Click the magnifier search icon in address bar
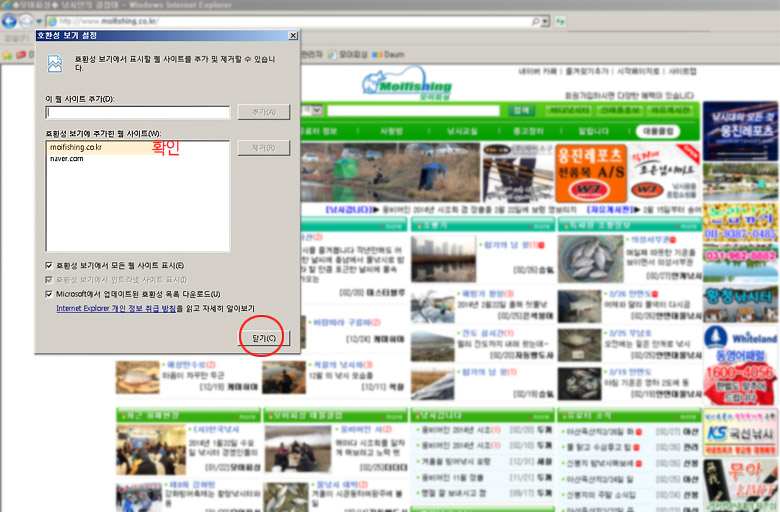The image size is (780, 512). coord(535,21)
